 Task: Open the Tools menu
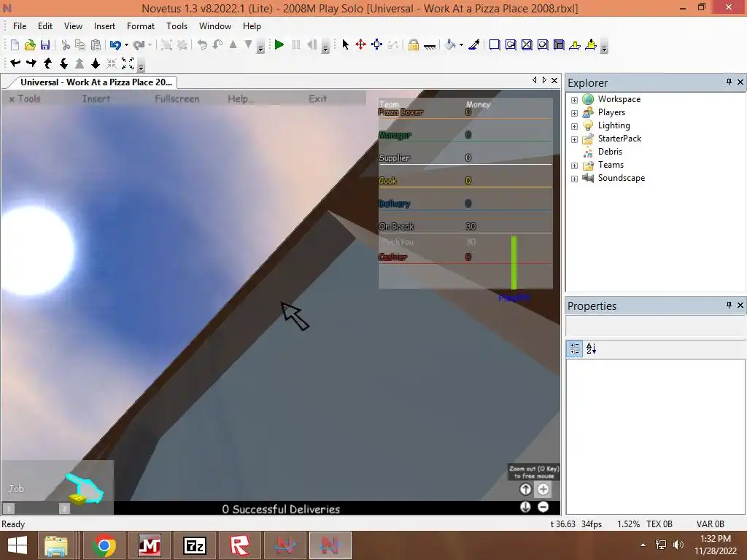click(177, 26)
